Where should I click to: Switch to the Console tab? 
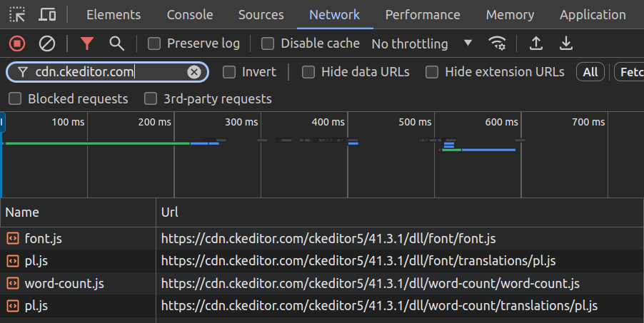(190, 14)
